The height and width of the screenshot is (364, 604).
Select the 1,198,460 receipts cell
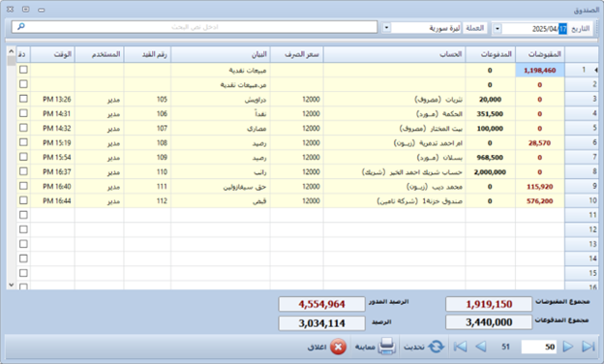pyautogui.click(x=540, y=70)
